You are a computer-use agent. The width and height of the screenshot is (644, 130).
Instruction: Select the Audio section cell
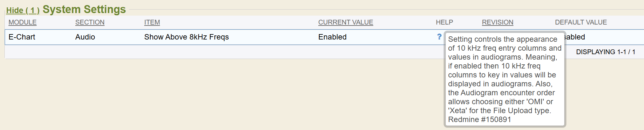85,37
